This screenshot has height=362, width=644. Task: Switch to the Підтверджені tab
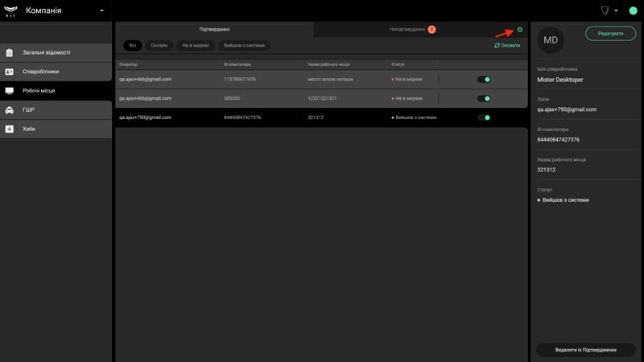(214, 30)
